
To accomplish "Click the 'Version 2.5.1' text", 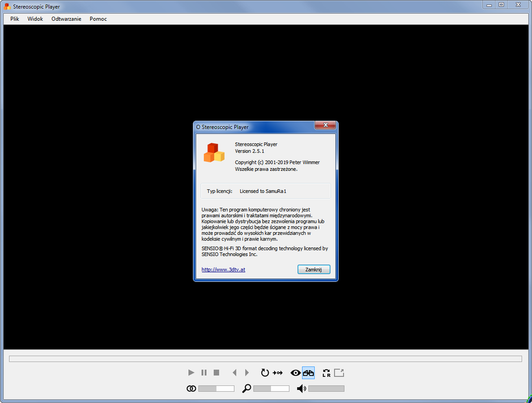I will [x=249, y=151].
